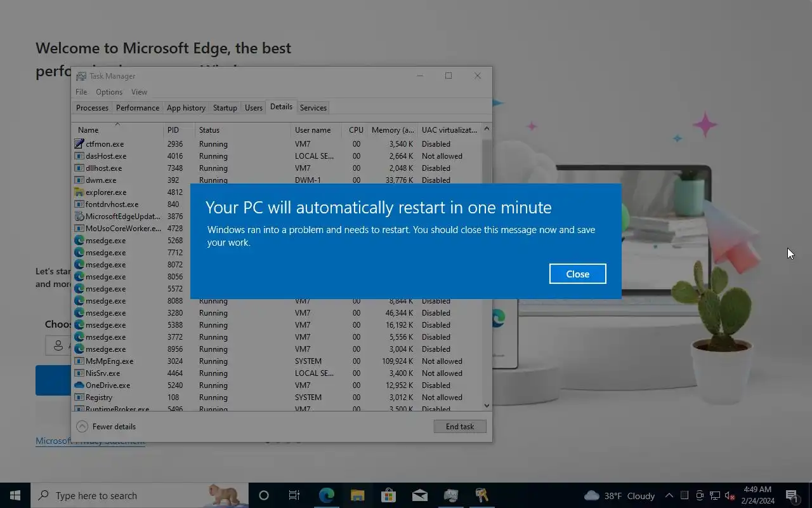Open the weather widget showing 38°F Cloudy
The height and width of the screenshot is (508, 812).
(x=619, y=495)
